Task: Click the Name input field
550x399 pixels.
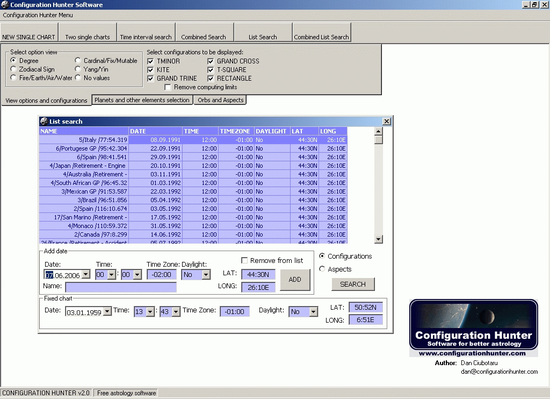Action: click(x=121, y=287)
